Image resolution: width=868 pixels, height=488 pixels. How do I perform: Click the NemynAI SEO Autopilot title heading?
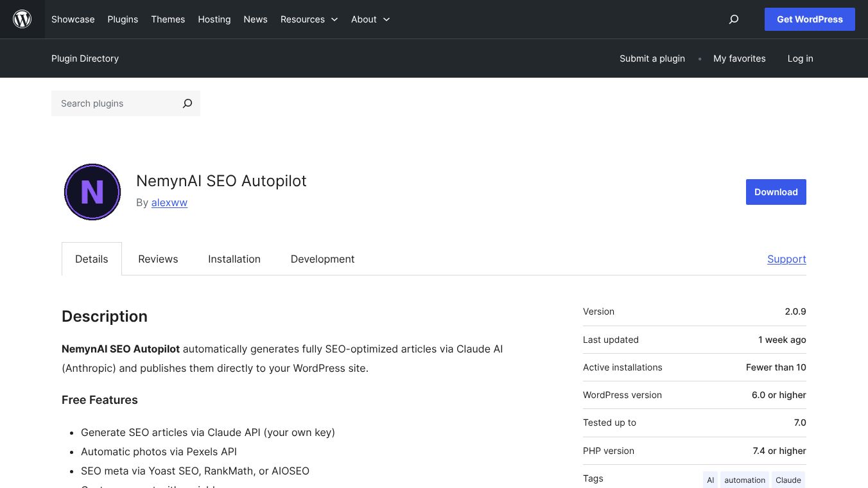221,181
